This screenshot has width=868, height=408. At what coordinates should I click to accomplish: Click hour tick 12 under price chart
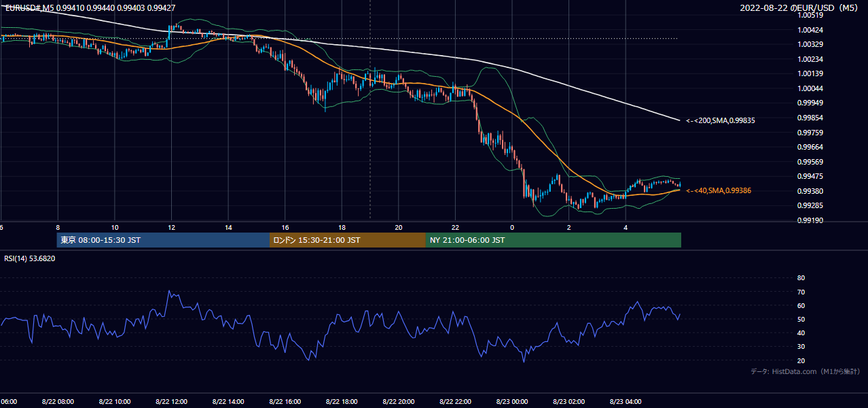pos(171,227)
